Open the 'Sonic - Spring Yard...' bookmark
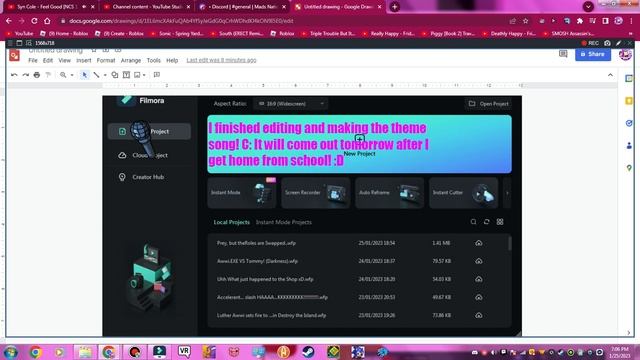This screenshot has height=360, width=640. click(176, 33)
